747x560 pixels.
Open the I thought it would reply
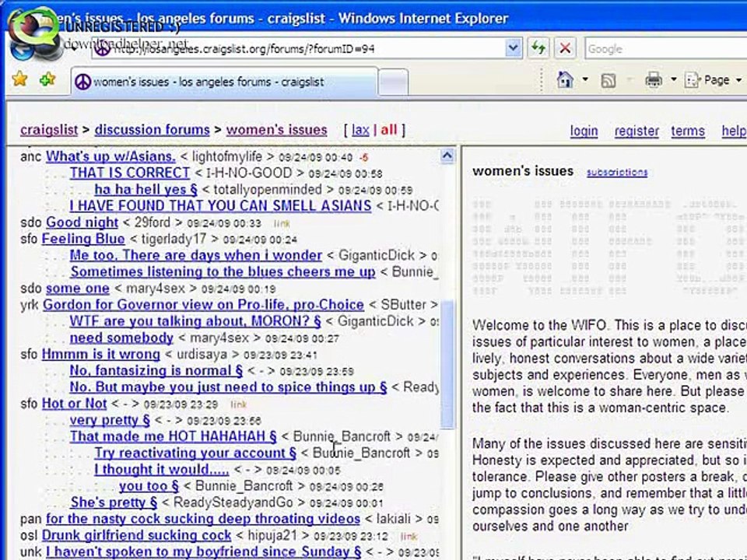162,470
